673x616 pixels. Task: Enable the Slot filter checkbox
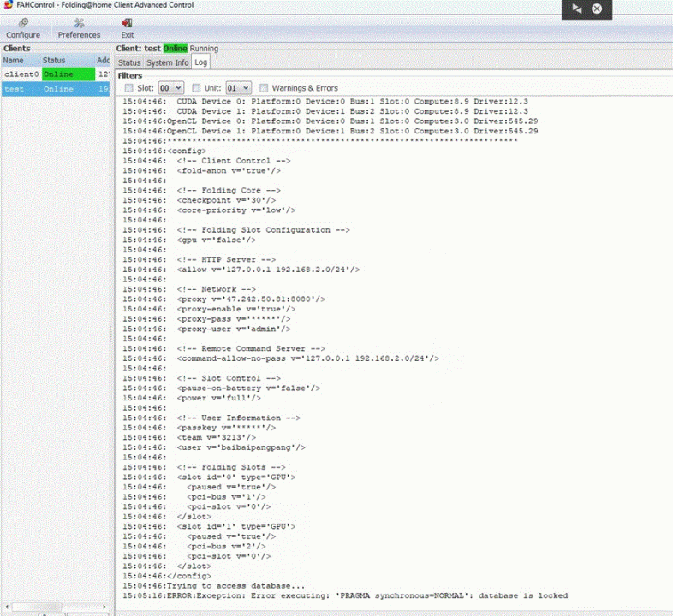[x=128, y=88]
